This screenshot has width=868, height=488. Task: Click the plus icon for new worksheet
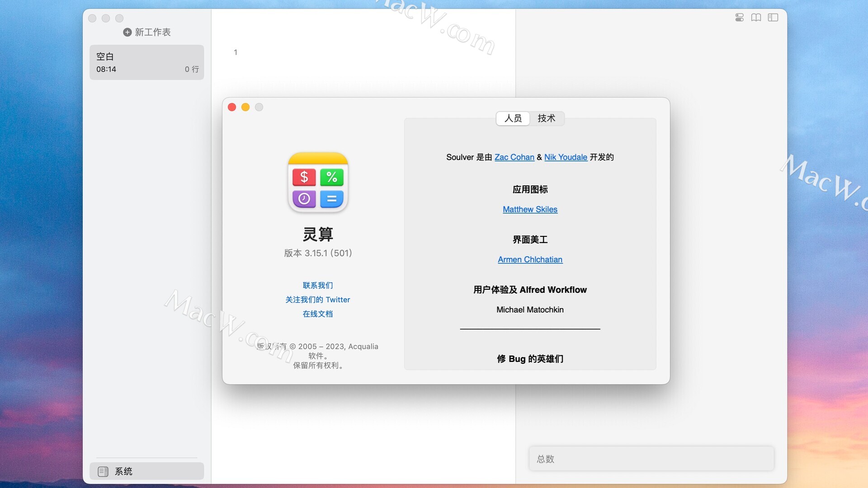[x=127, y=32]
